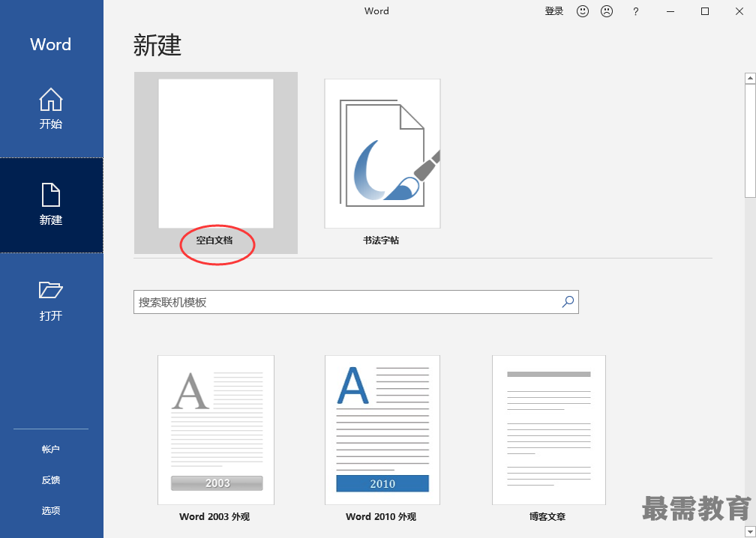Viewport: 756px width, 538px height.
Task: Create a 空白文档 blank document
Action: tap(216, 163)
